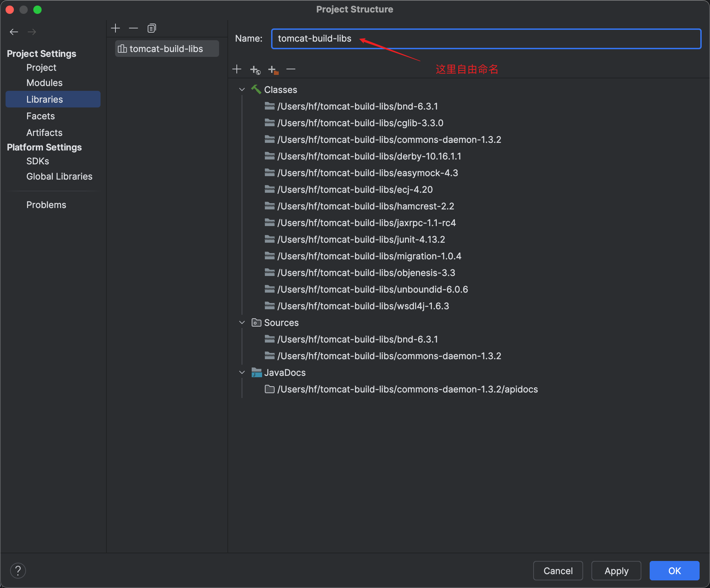Click Remove Library minus icon
Image resolution: width=710 pixels, height=588 pixels.
click(x=133, y=28)
